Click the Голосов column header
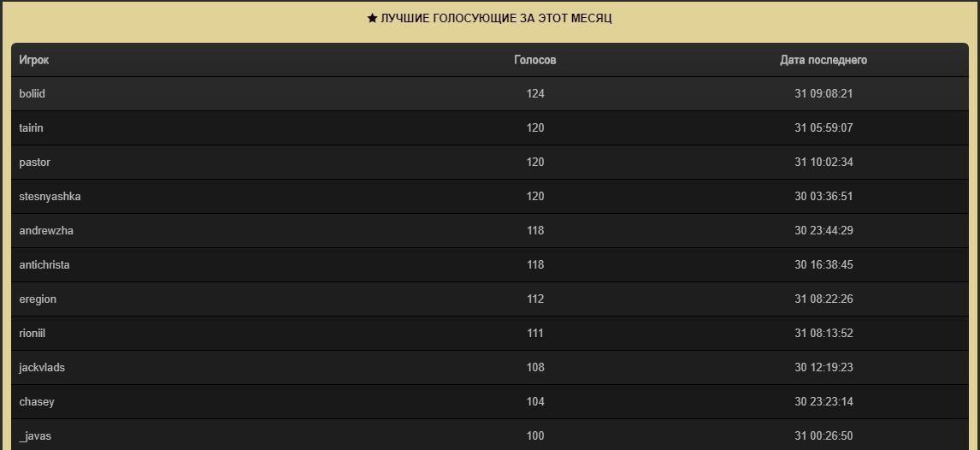The height and width of the screenshot is (450, 980). click(535, 60)
